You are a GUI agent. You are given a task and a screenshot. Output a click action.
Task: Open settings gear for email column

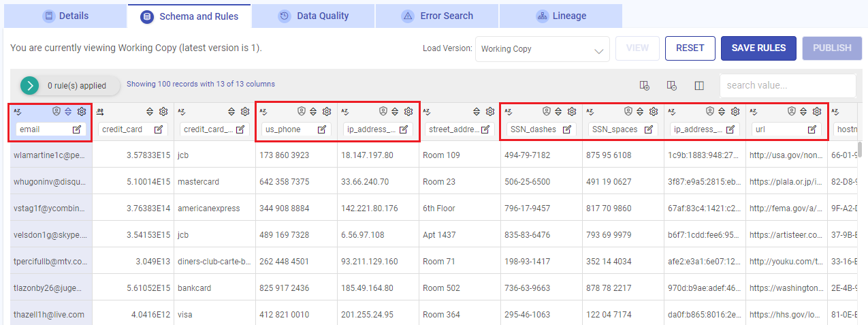tap(82, 112)
